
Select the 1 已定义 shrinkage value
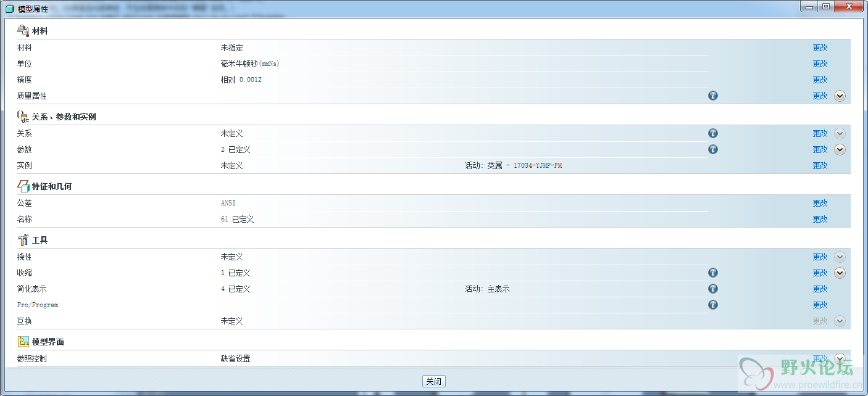pyautogui.click(x=235, y=273)
